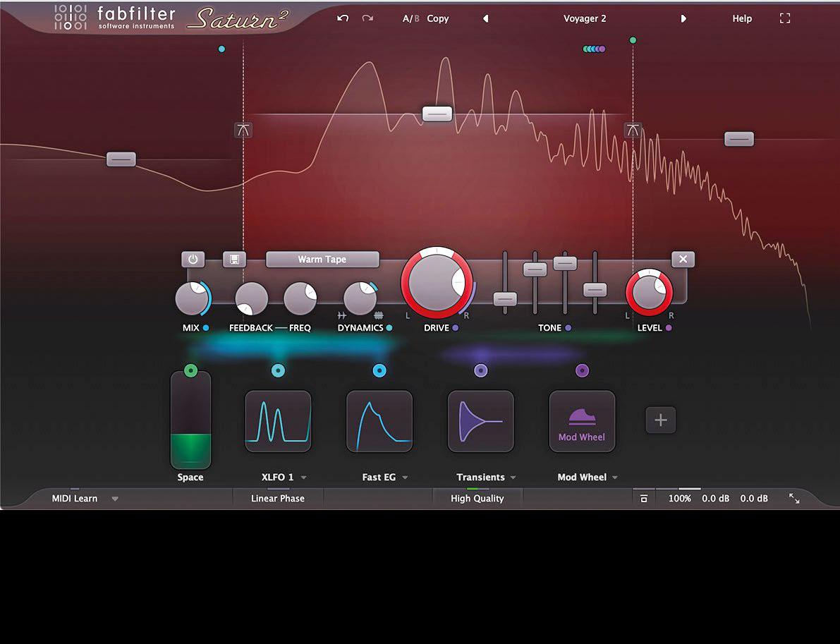Click the large Drive knob
Viewport: 840px width, 644px height.
pos(437,282)
